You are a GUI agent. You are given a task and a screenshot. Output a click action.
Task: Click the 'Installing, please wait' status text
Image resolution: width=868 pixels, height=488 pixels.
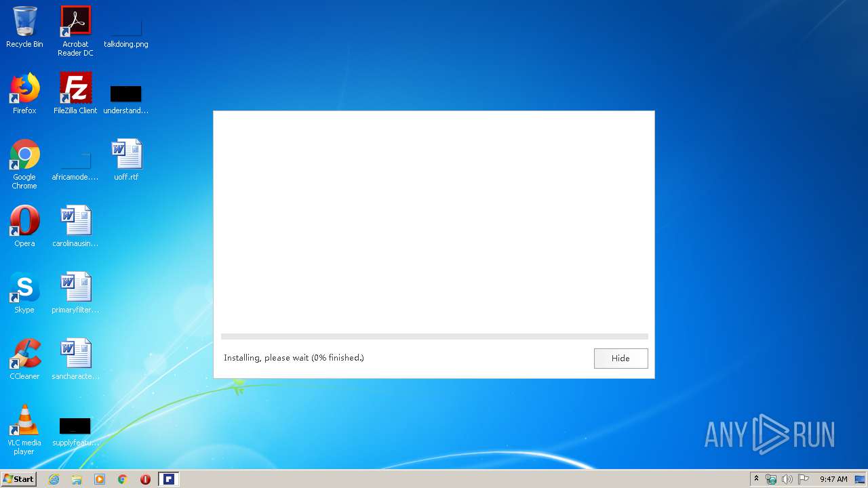[294, 358]
